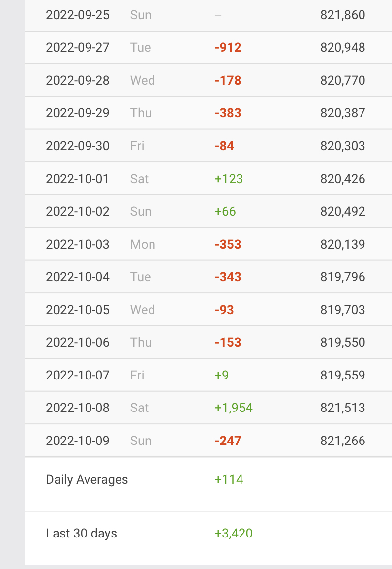
Task: Click the 820,770 total on 2022-09-28
Action: tap(343, 80)
